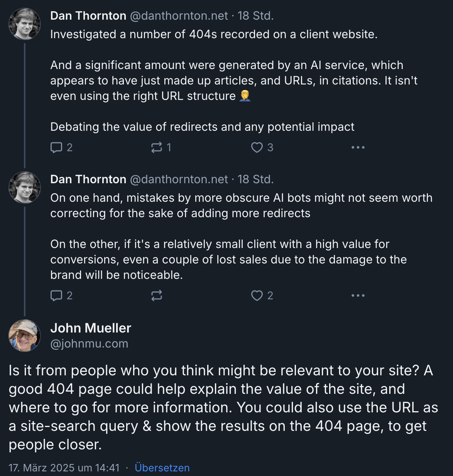
Task: Open more options menu on second post
Action: tap(358, 295)
